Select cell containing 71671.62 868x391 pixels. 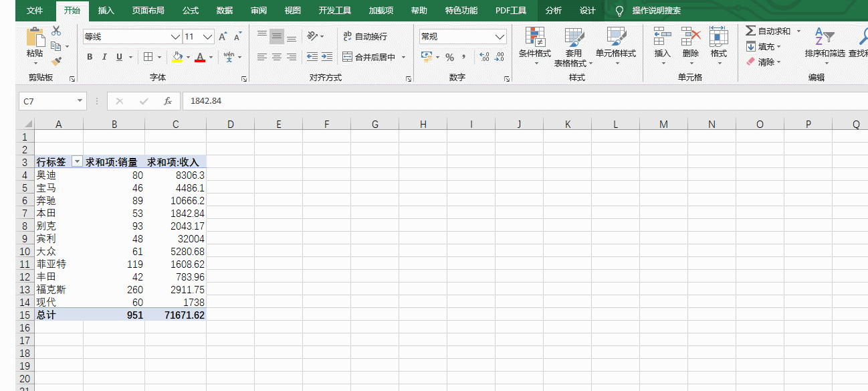point(175,315)
